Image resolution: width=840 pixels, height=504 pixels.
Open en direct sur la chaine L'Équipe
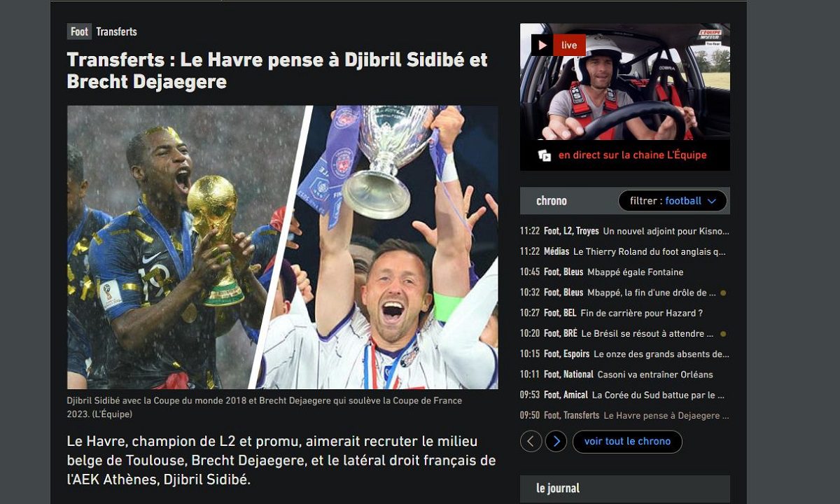coord(632,155)
